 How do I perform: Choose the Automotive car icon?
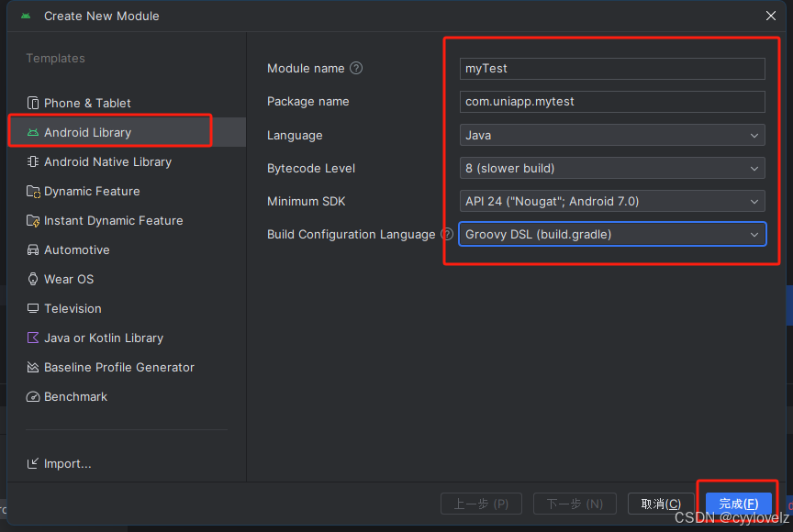click(x=33, y=249)
